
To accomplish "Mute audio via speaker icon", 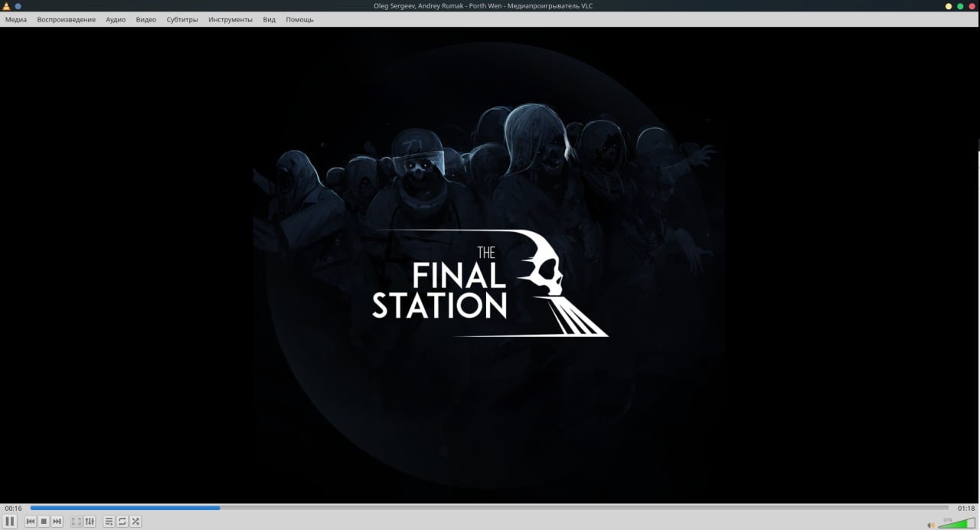I will click(x=931, y=525).
